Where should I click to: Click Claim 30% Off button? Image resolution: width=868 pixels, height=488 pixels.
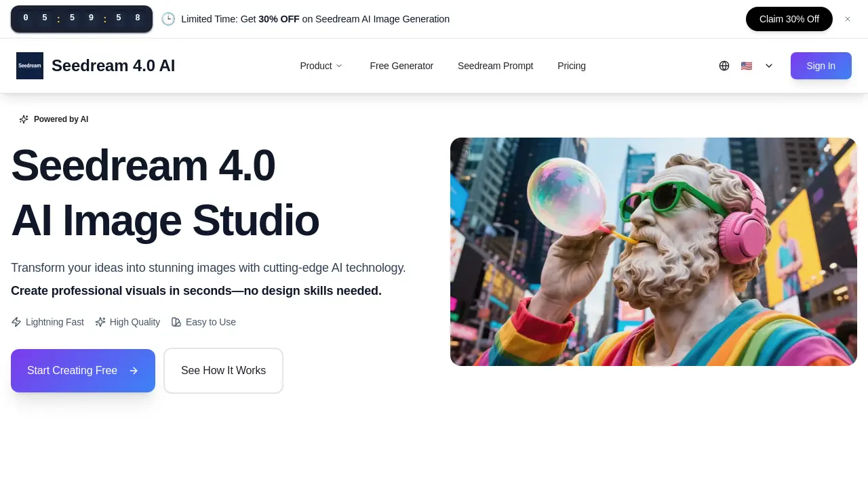tap(789, 19)
